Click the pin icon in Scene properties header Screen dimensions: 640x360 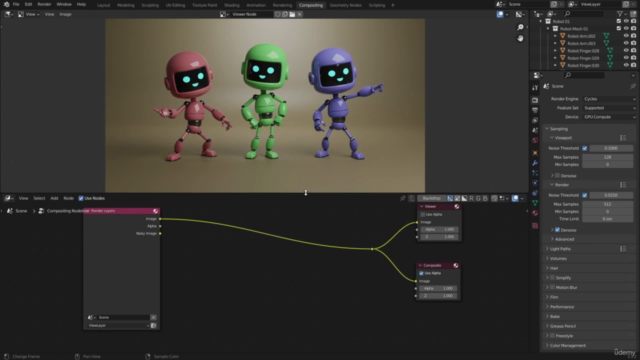pos(633,86)
